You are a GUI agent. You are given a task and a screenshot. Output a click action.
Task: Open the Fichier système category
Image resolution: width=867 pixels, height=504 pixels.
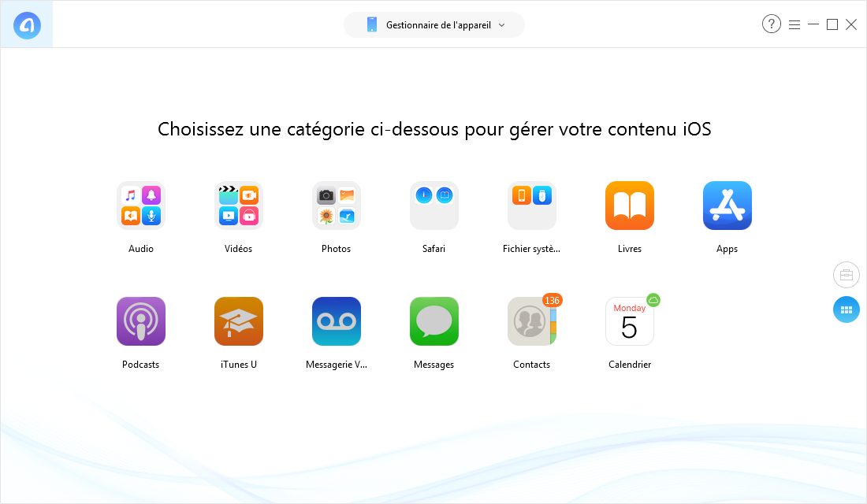tap(531, 206)
